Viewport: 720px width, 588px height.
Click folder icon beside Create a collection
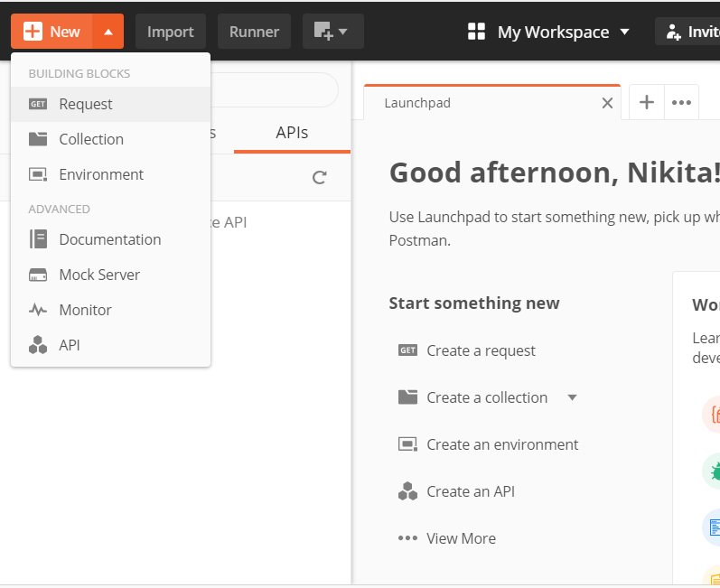click(407, 397)
